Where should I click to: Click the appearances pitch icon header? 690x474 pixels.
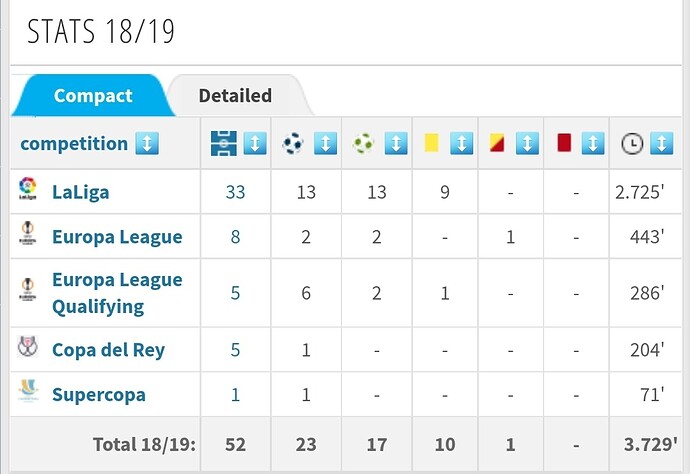coord(221,144)
